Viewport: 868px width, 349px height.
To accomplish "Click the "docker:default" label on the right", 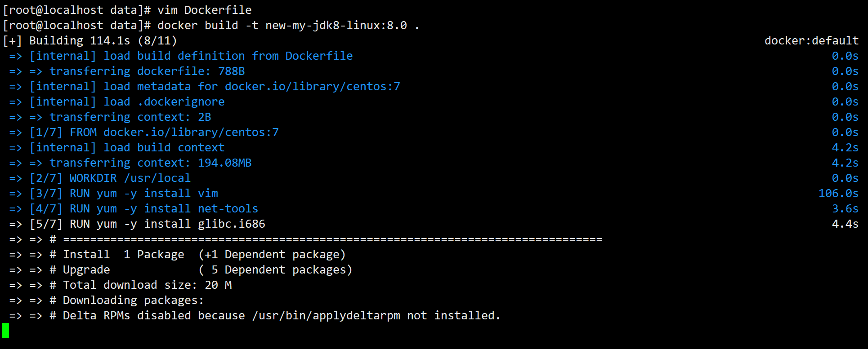I will [811, 40].
